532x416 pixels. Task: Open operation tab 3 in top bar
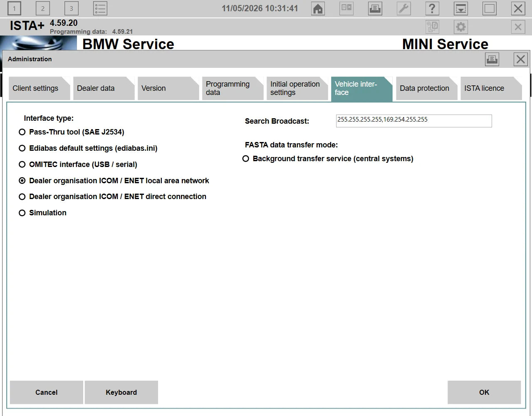tap(71, 8)
